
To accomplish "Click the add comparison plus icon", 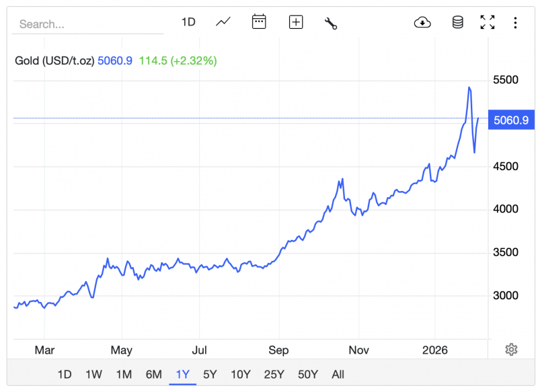I will pos(296,22).
